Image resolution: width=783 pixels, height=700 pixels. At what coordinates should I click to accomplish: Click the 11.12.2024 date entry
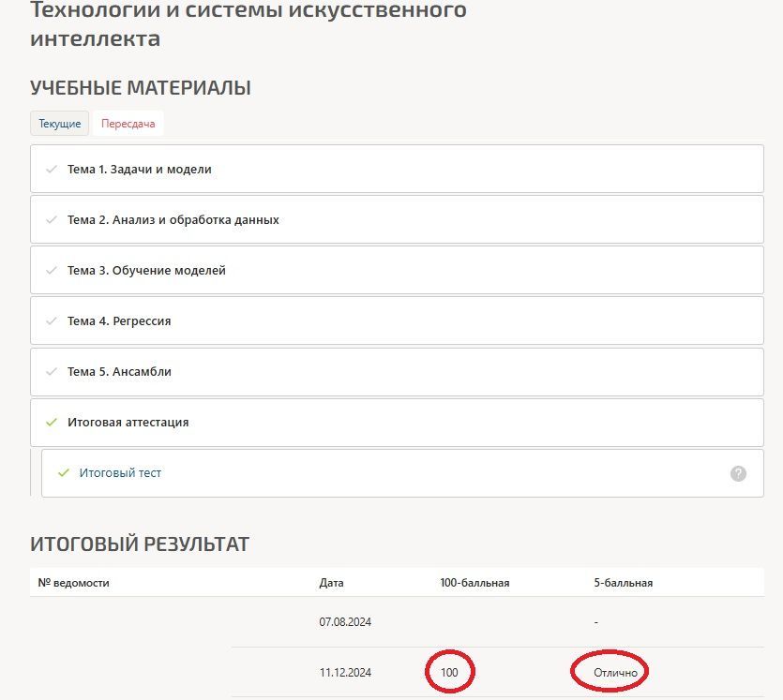pos(346,672)
